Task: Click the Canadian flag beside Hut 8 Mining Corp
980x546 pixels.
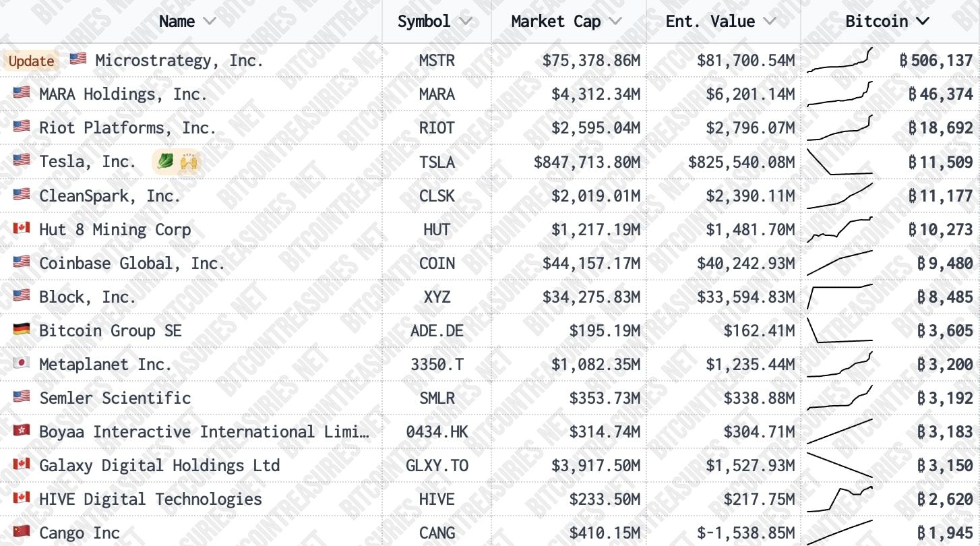Action: 22,228
